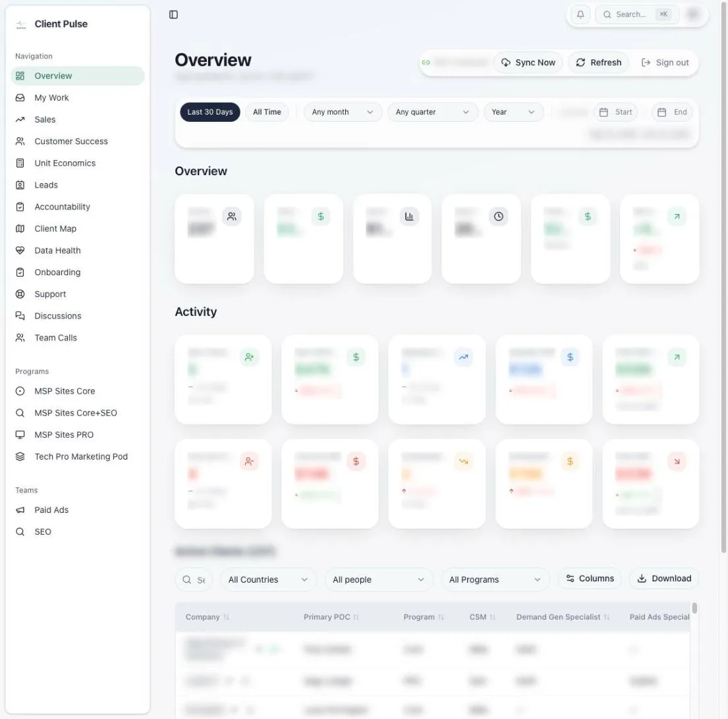
Task: Click the clock icon on the Overview card
Action: pyautogui.click(x=498, y=216)
